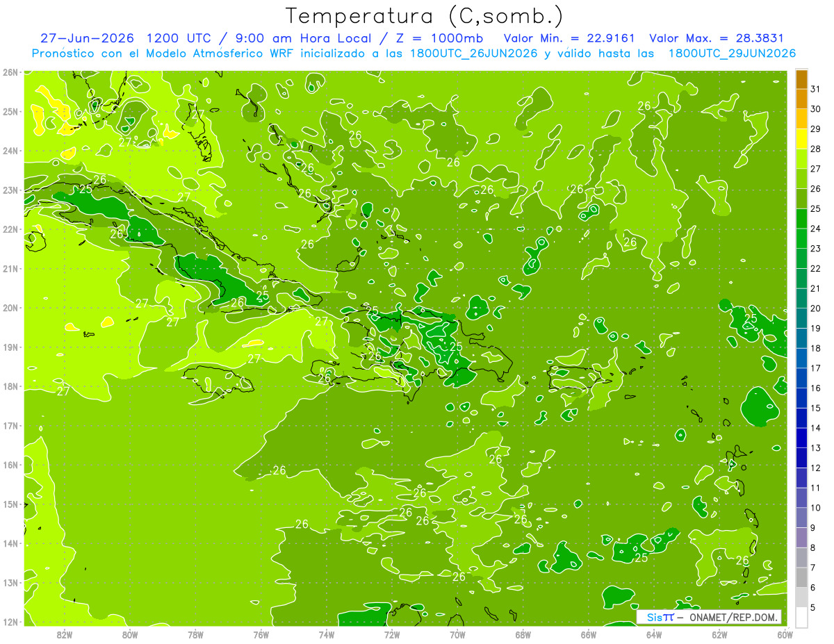
Task: Click the legend value label '24'
Action: tap(815, 229)
